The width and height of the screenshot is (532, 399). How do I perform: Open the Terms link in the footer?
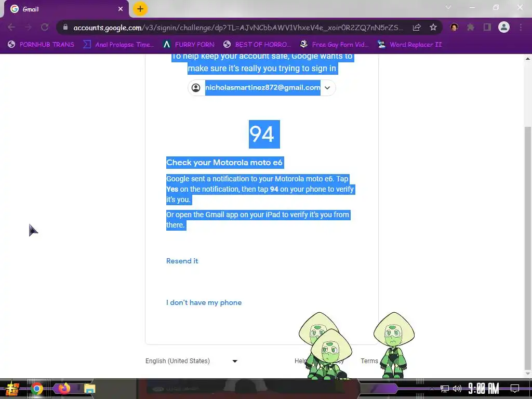point(369,361)
